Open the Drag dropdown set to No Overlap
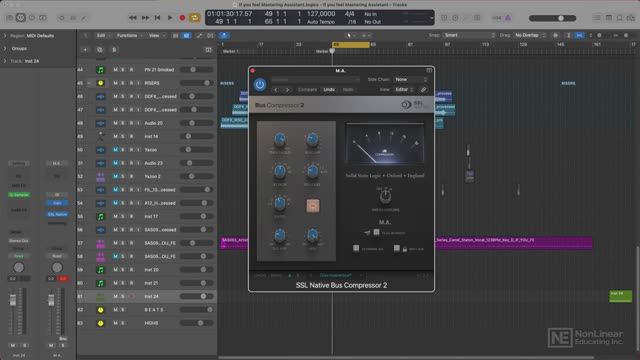This screenshot has height=360, width=640. [x=530, y=36]
